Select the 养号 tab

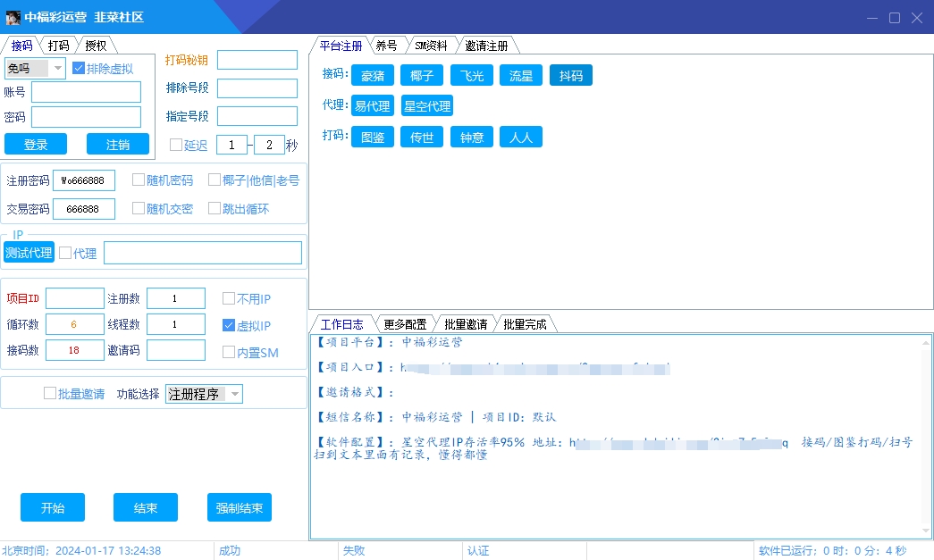coord(386,46)
